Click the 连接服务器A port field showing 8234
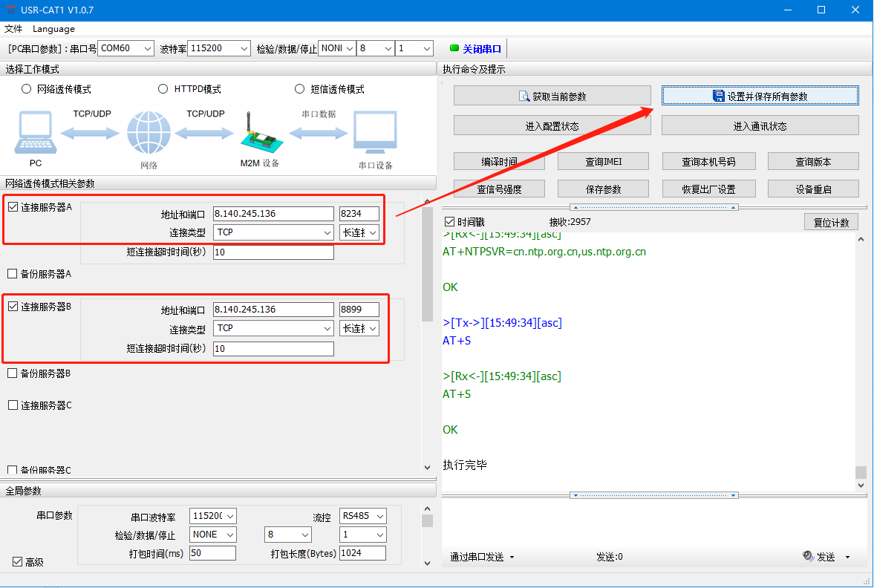The height and width of the screenshot is (588, 874). [x=359, y=214]
